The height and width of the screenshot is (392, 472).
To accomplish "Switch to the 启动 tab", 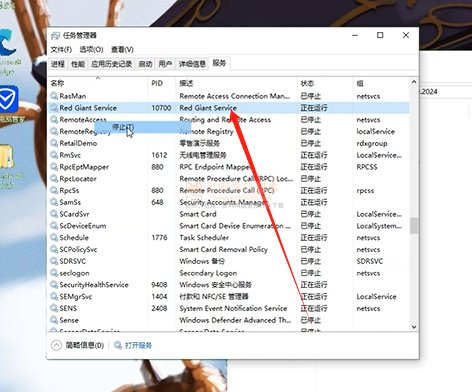I will coord(145,64).
